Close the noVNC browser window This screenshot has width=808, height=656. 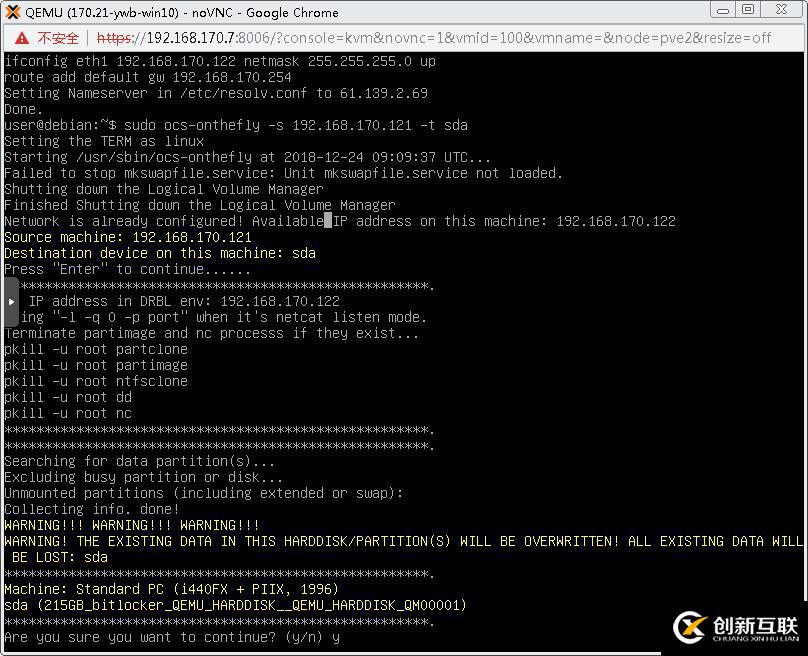pyautogui.click(x=783, y=11)
